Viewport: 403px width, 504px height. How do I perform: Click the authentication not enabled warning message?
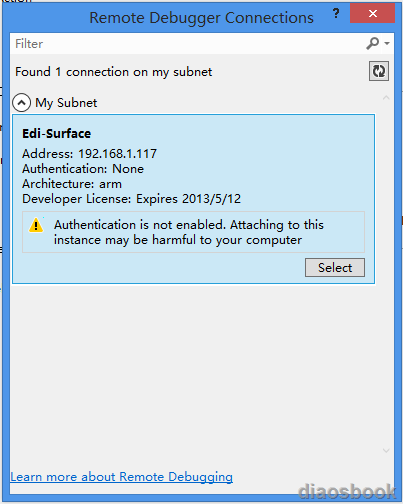[189, 232]
